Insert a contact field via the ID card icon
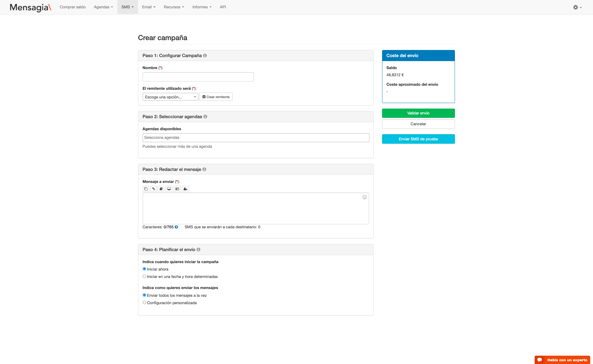This screenshot has width=593, height=364. click(177, 188)
